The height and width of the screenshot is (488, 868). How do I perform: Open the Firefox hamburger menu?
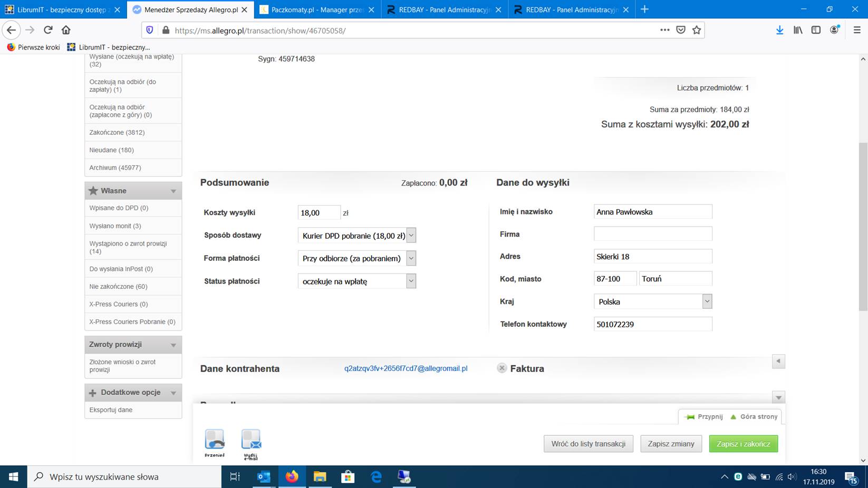857,30
